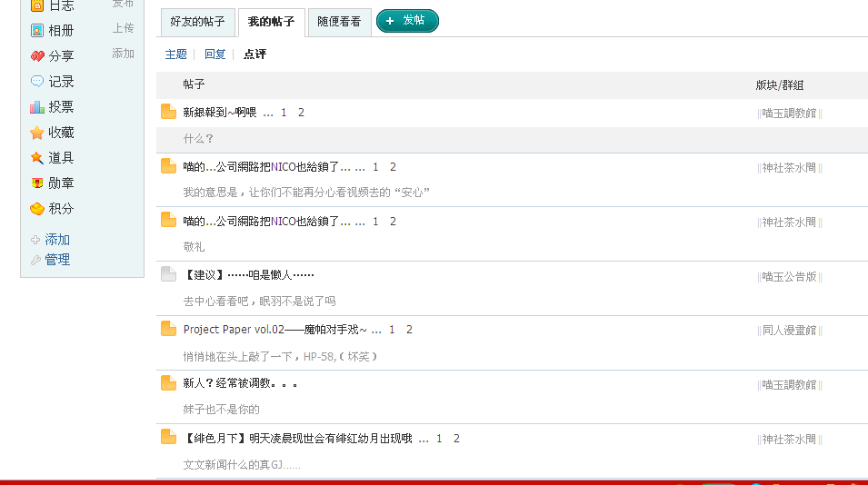Click the 收藏 star icon
The height and width of the screenshot is (485, 868).
tap(37, 133)
